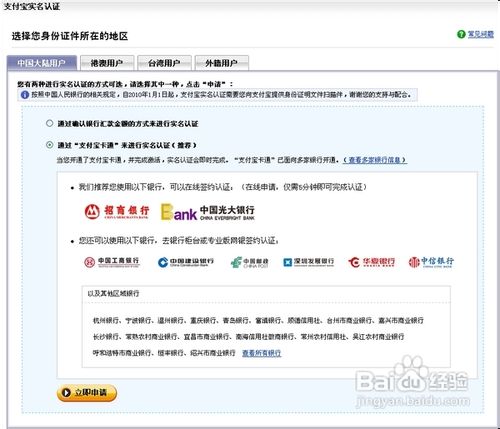Click the 选择您身份证件所在的地区 heading
The height and width of the screenshot is (429, 500).
[x=70, y=36]
